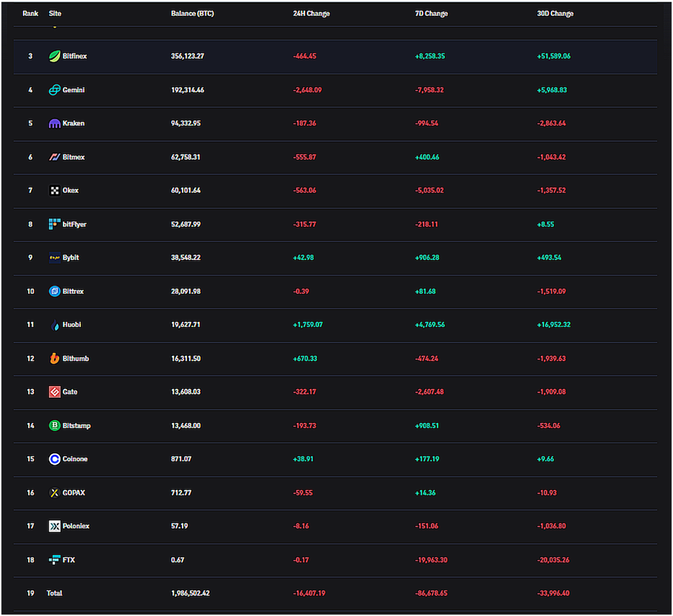Click the Okex checkered logo icon
The image size is (673, 616).
[55, 190]
